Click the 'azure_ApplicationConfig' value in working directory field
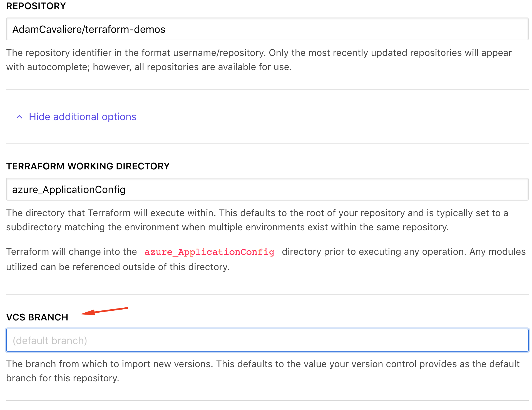This screenshot has height=410, width=532. click(x=69, y=190)
